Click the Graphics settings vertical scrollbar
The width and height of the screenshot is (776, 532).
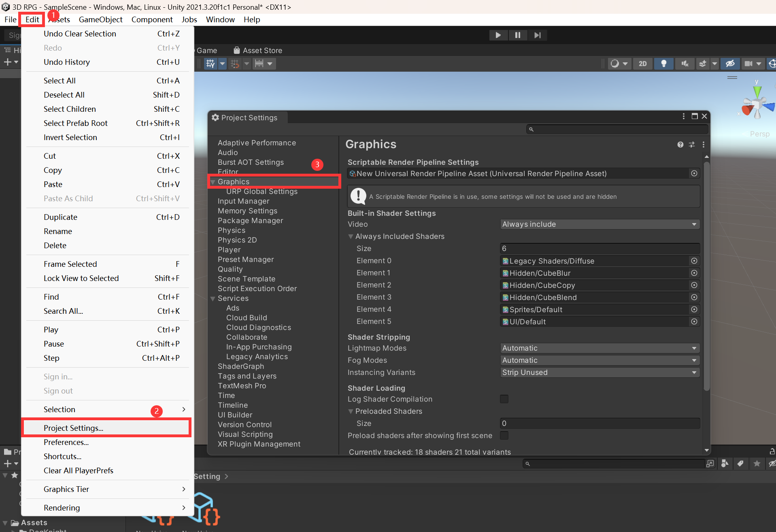[707, 275]
